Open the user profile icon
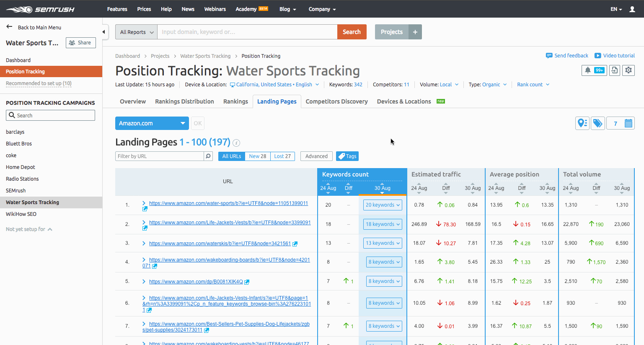This screenshot has height=345, width=644. pyautogui.click(x=632, y=9)
